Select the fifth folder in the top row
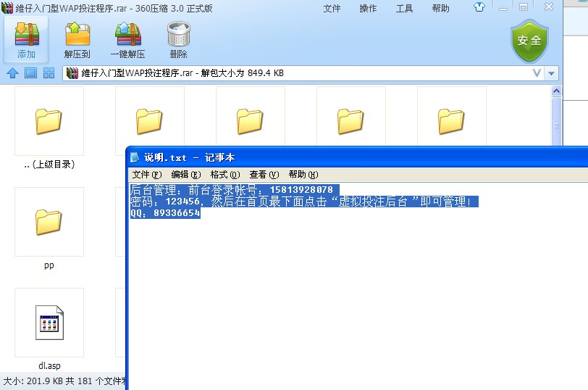Screen dimensions: 588x390 [x=451, y=121]
